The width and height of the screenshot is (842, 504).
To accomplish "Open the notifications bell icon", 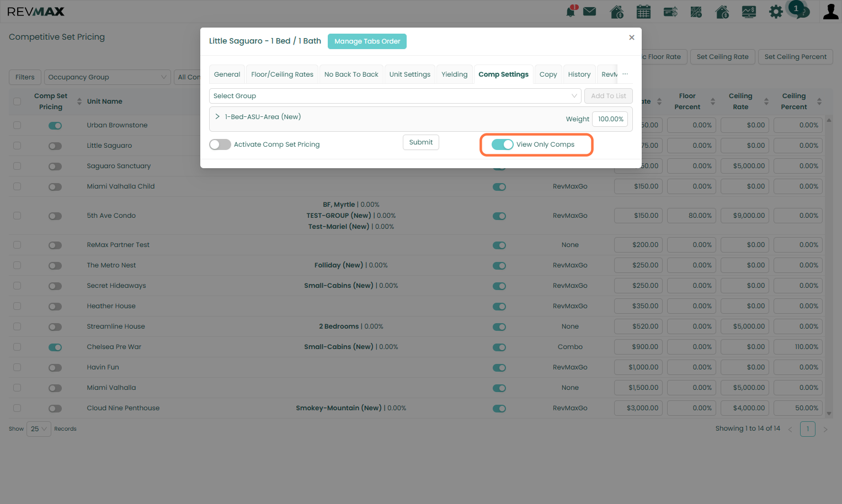I will pos(571,11).
